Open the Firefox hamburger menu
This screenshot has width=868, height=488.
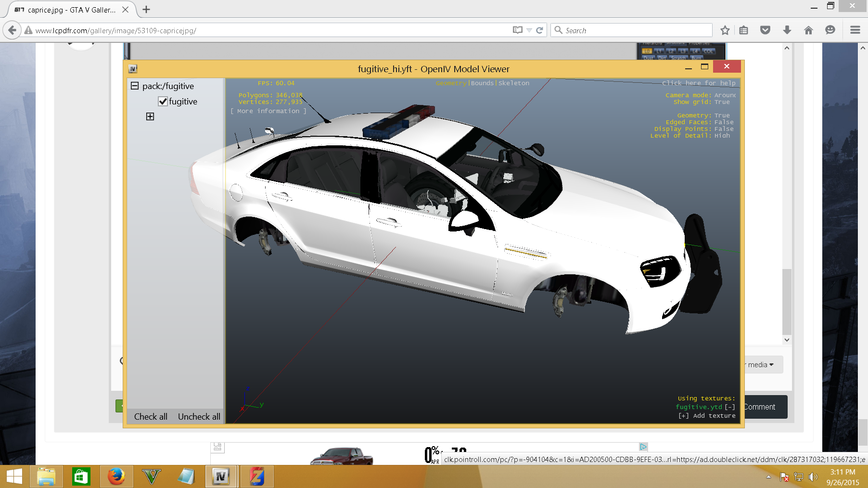855,30
